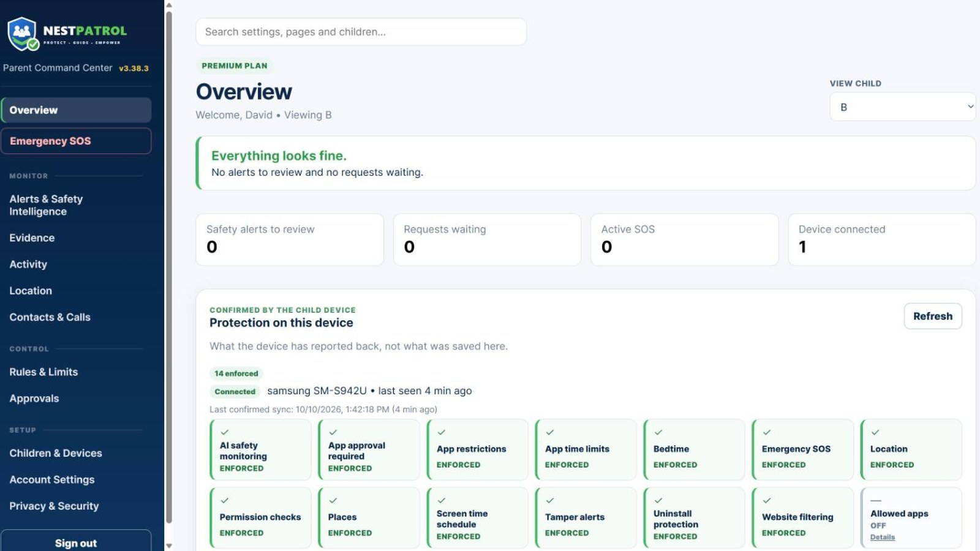This screenshot has height=551, width=980.
Task: Open Emergency SOS from the sidebar
Action: (x=76, y=141)
